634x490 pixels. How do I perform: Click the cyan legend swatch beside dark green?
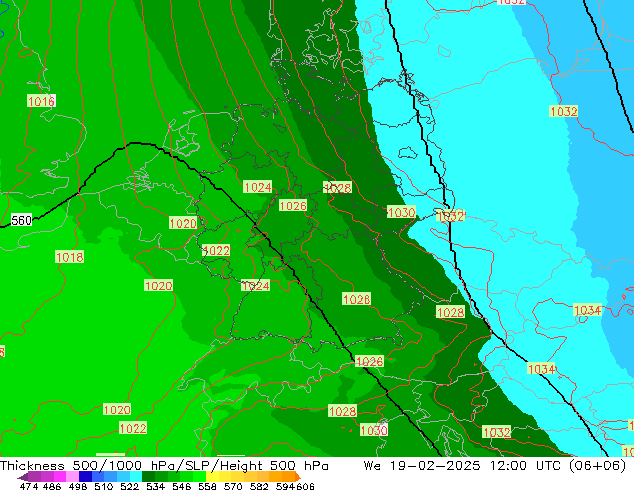pos(136,477)
